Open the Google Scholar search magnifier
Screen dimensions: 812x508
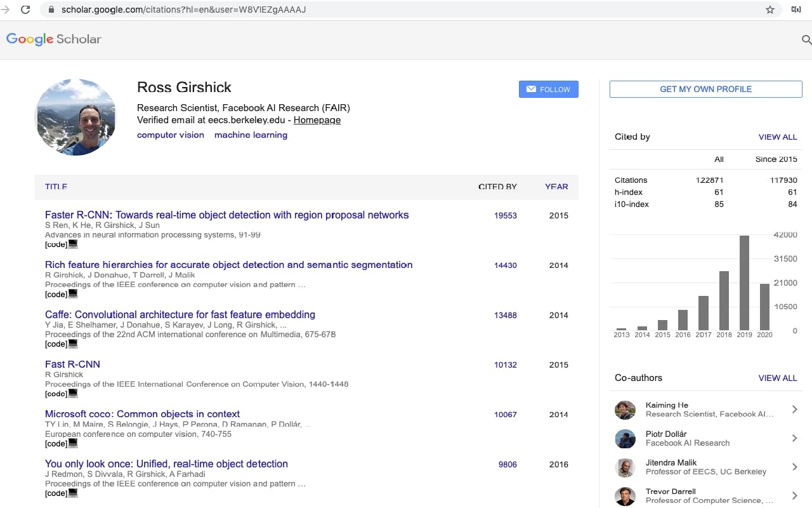point(806,39)
